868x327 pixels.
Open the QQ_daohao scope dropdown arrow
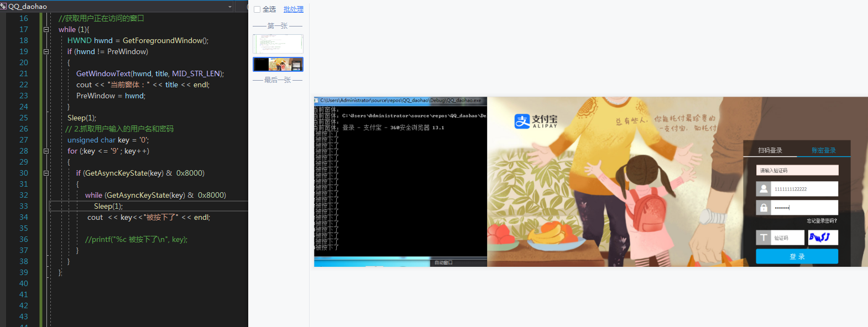[x=230, y=7]
